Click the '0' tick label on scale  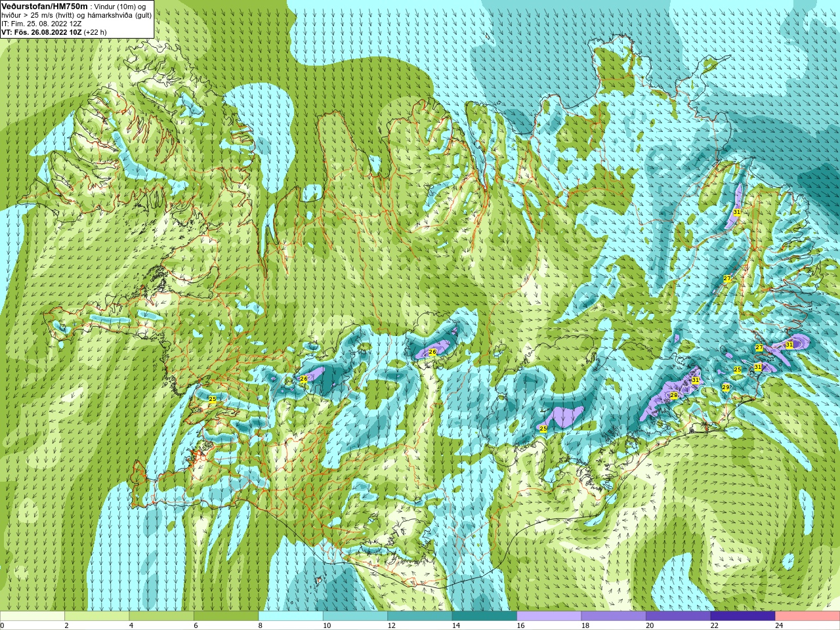point(2,625)
